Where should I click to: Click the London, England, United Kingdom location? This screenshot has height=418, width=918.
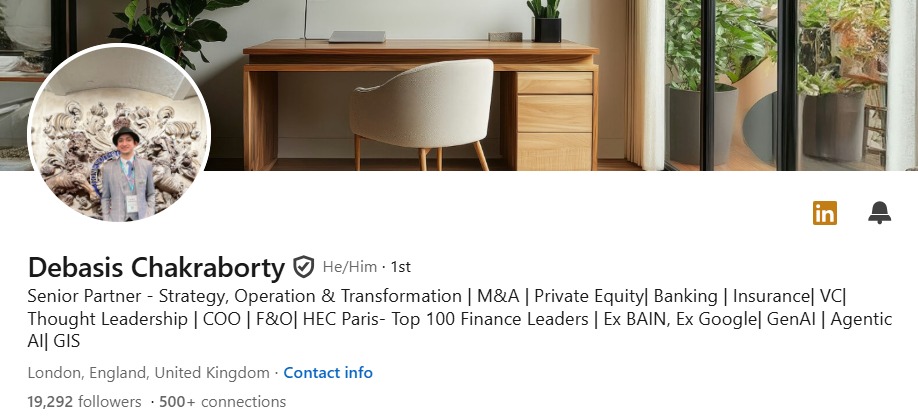click(148, 372)
